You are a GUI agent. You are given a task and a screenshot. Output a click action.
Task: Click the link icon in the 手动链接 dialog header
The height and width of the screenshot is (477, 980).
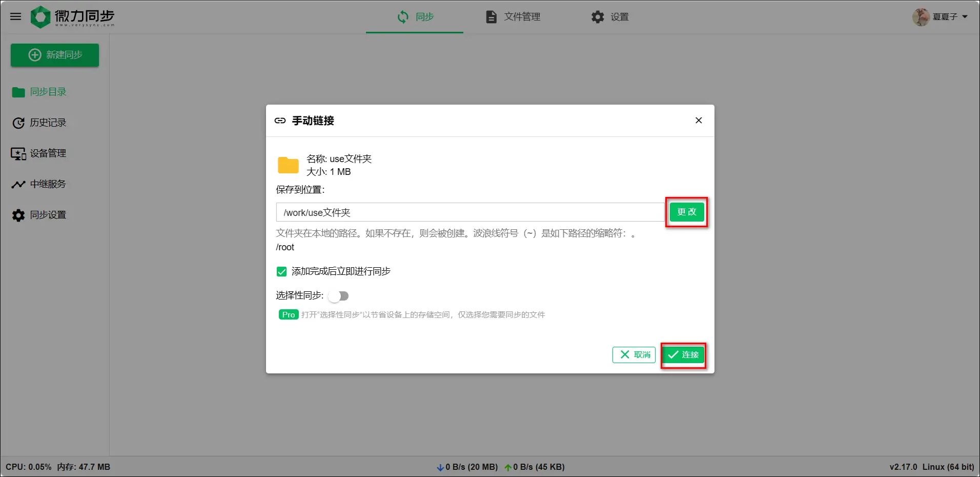coord(280,121)
